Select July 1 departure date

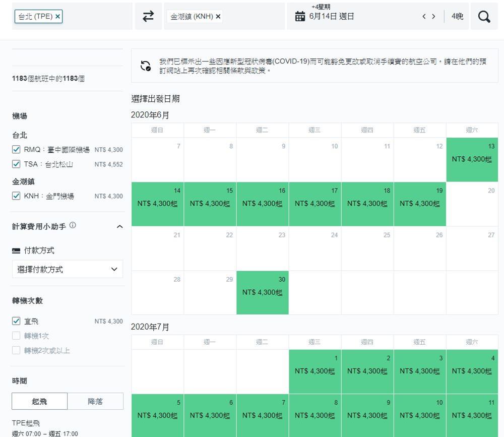point(314,371)
